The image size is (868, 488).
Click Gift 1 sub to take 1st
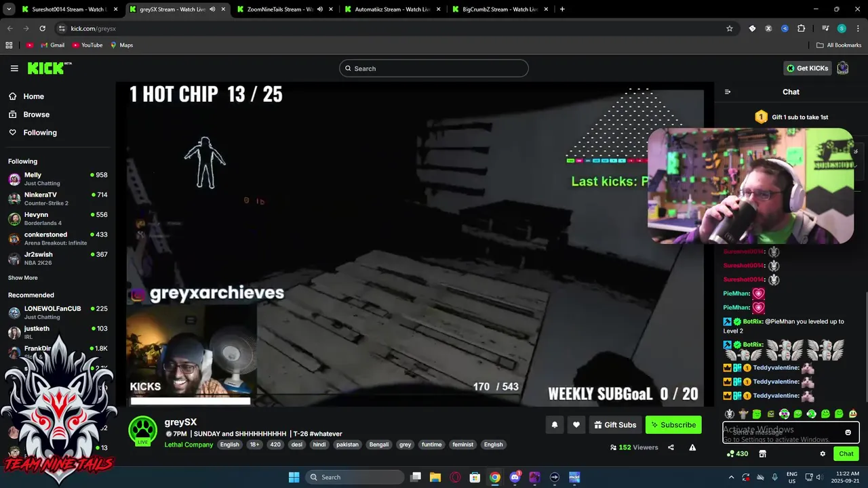[791, 117]
